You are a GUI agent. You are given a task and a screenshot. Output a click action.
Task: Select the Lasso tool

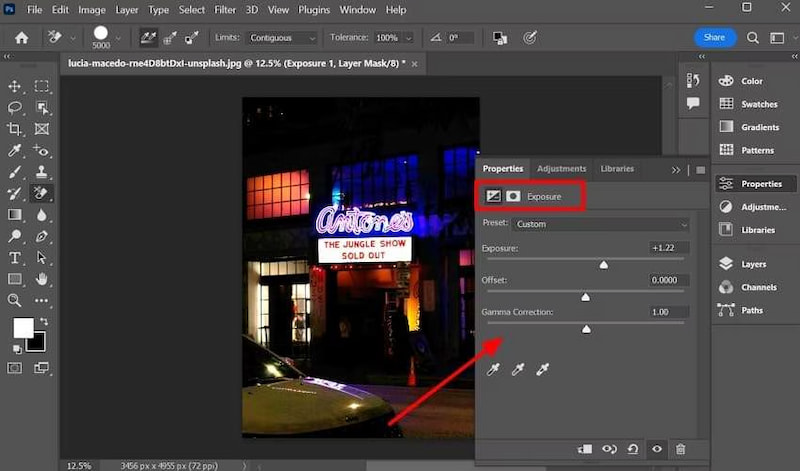point(14,108)
